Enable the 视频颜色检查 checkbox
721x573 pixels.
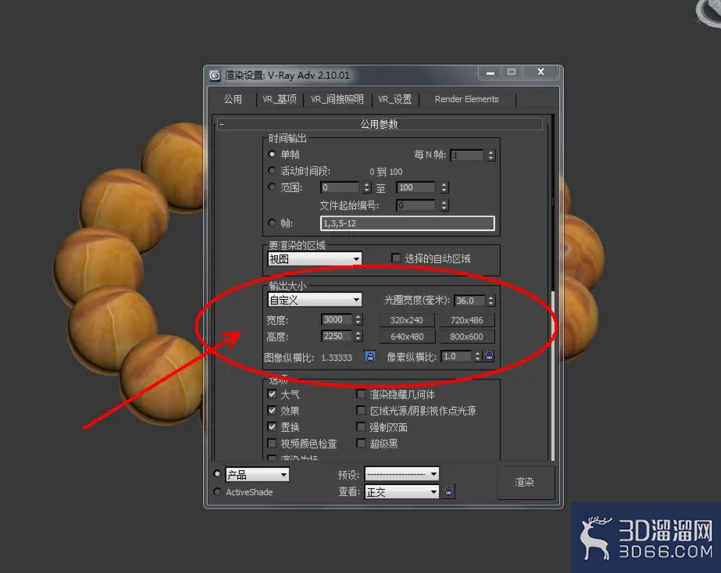272,443
